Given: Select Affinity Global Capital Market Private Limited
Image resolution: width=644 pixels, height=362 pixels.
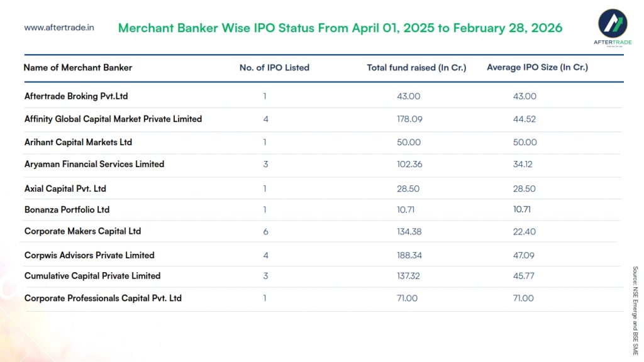Looking at the screenshot, I should click(x=113, y=119).
